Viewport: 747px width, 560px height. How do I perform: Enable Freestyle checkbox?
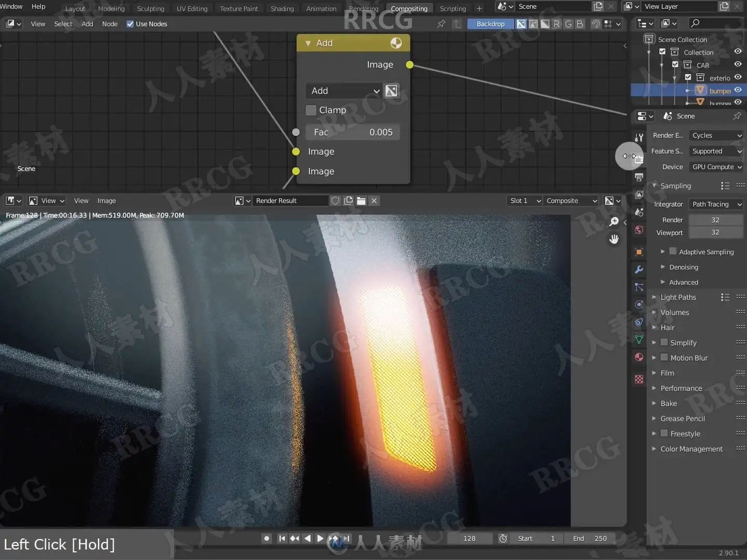pos(664,433)
